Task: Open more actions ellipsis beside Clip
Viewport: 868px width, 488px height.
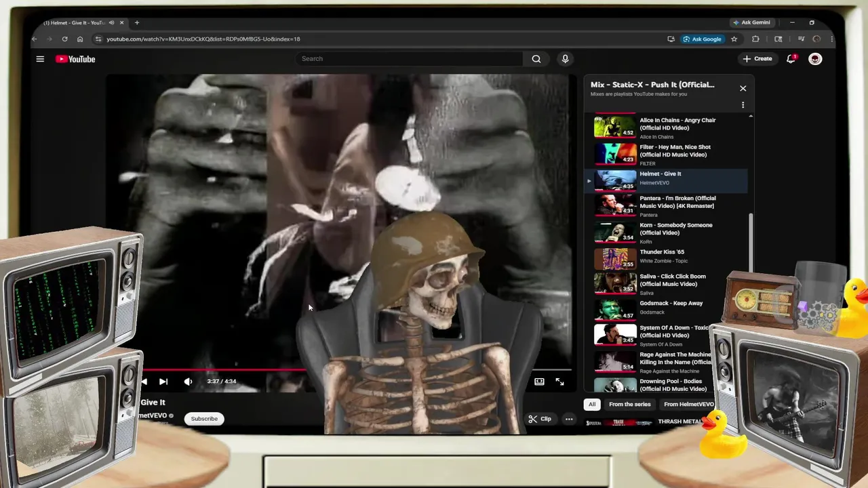Action: [x=569, y=419]
